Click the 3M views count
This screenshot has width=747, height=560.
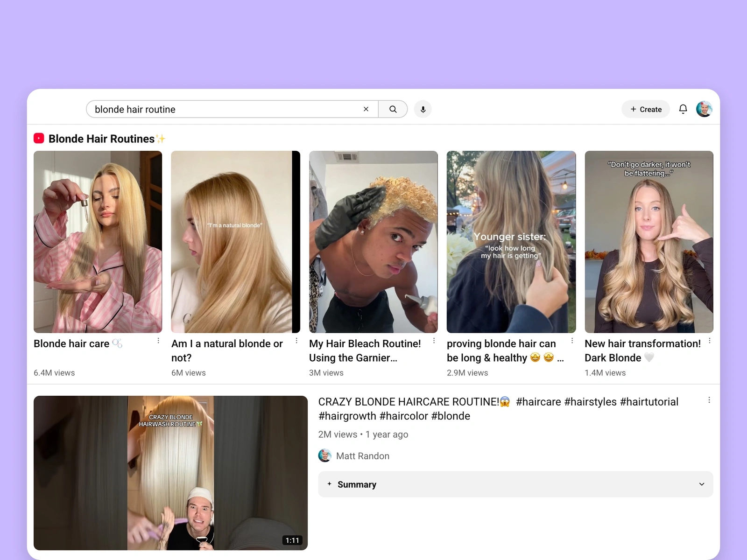(326, 373)
